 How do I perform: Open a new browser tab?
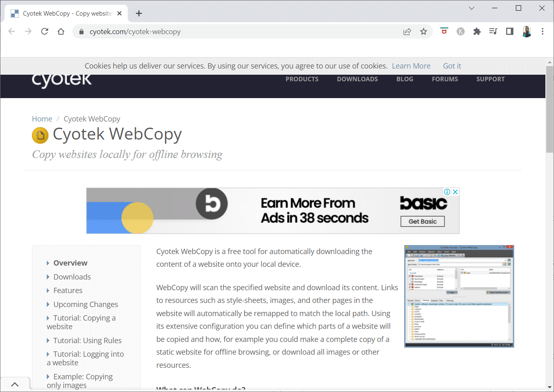click(x=139, y=14)
